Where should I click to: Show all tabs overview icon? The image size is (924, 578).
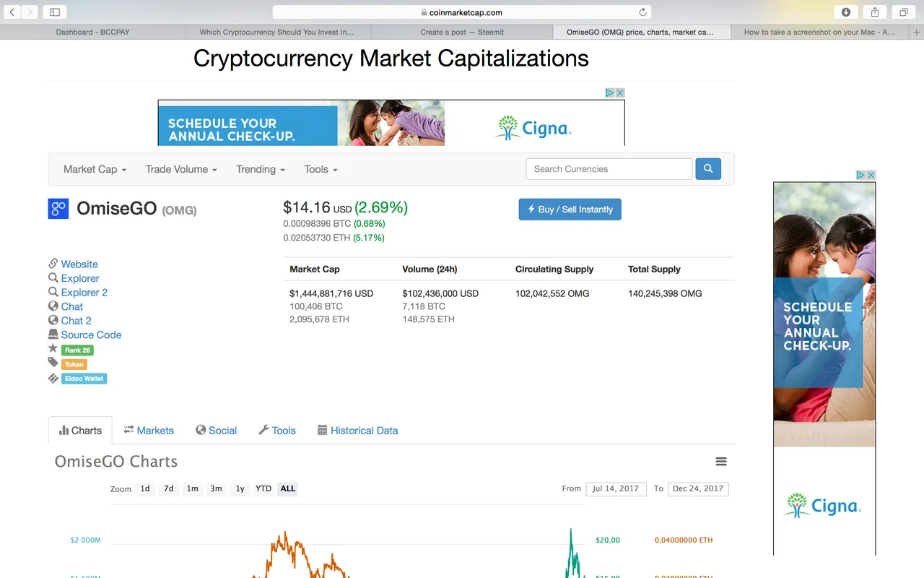903,12
